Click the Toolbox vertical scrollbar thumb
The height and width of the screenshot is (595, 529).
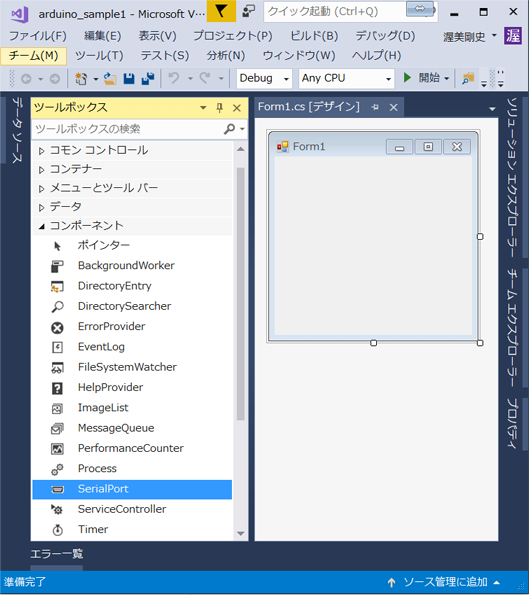[x=241, y=294]
